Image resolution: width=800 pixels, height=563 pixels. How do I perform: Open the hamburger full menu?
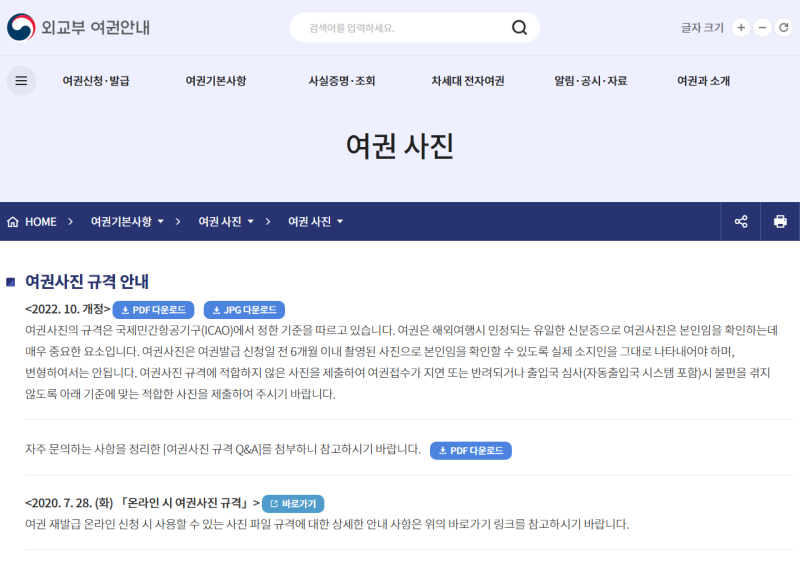[x=21, y=81]
